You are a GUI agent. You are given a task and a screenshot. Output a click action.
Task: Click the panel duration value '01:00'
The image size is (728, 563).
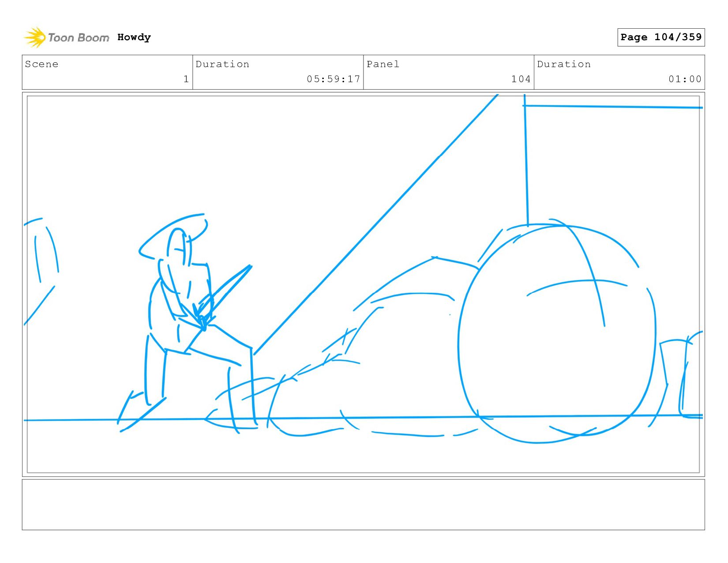tap(685, 79)
